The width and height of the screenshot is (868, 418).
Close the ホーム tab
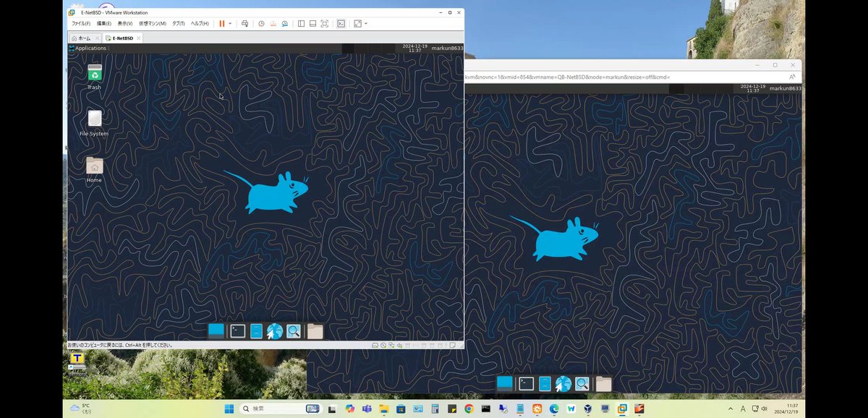pos(97,38)
